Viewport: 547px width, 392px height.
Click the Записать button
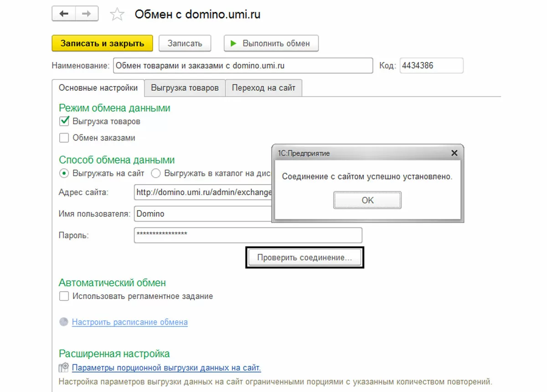pos(185,43)
